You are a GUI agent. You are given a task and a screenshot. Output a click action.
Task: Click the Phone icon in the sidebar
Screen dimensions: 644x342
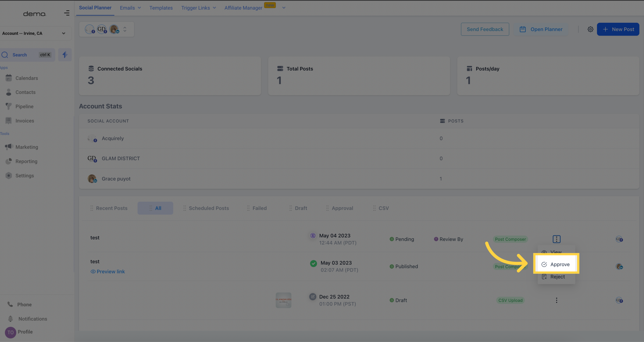pos(10,305)
